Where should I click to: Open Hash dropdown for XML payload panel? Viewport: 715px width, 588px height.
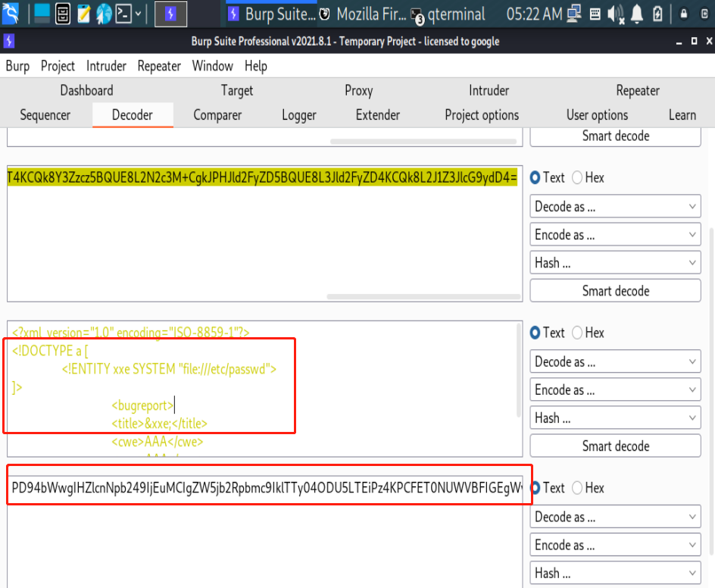tap(615, 418)
